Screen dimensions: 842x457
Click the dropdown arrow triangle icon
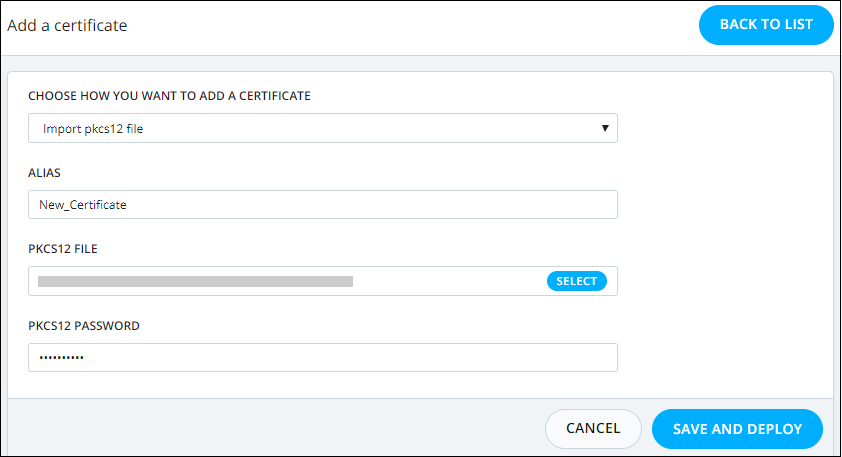point(605,128)
